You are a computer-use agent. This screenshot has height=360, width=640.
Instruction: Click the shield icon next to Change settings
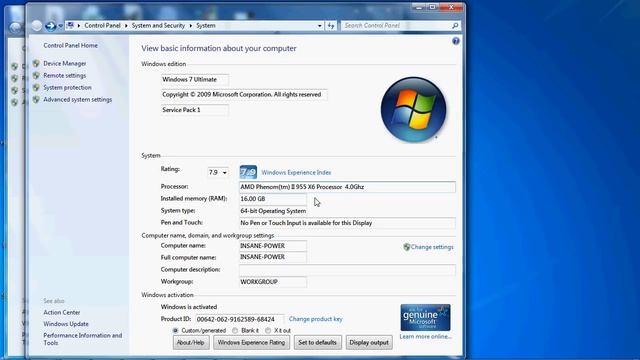click(x=407, y=247)
